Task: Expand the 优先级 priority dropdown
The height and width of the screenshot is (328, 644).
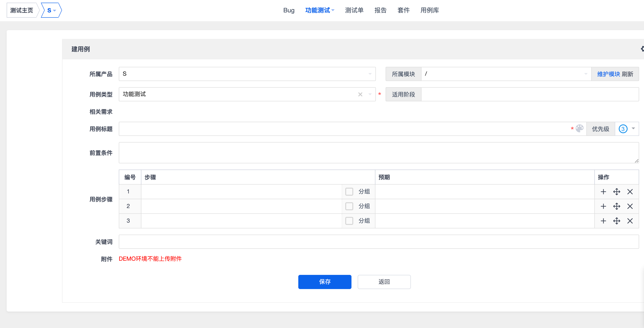Action: click(x=626, y=129)
